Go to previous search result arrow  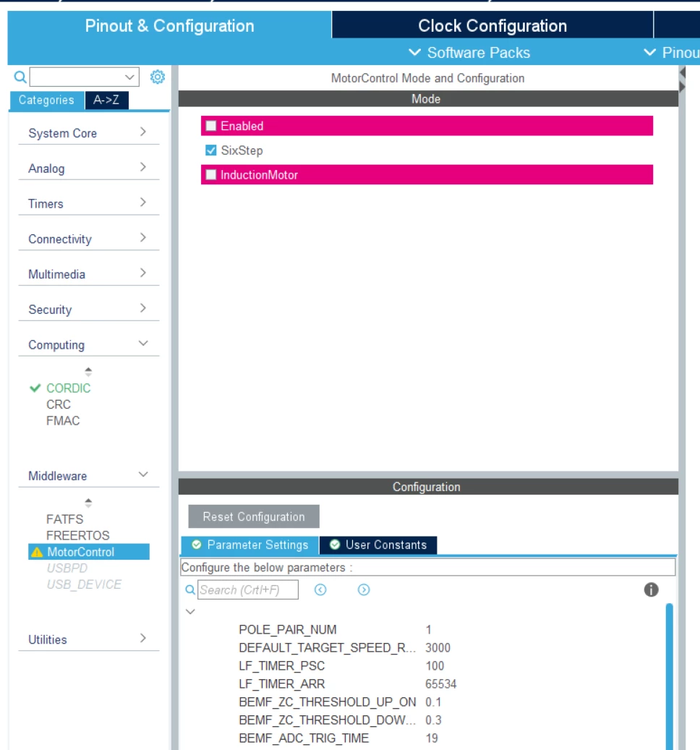pos(320,589)
